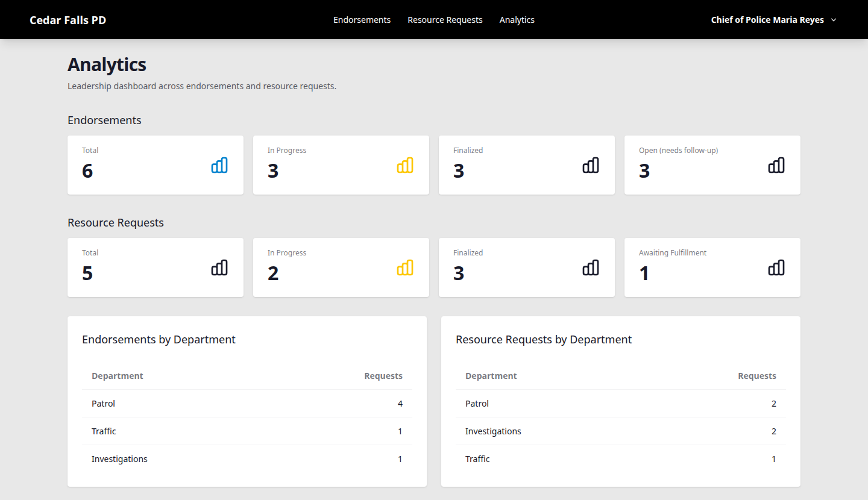This screenshot has width=868, height=500.
Task: Click the Patrol endorsements count 4
Action: pos(400,404)
